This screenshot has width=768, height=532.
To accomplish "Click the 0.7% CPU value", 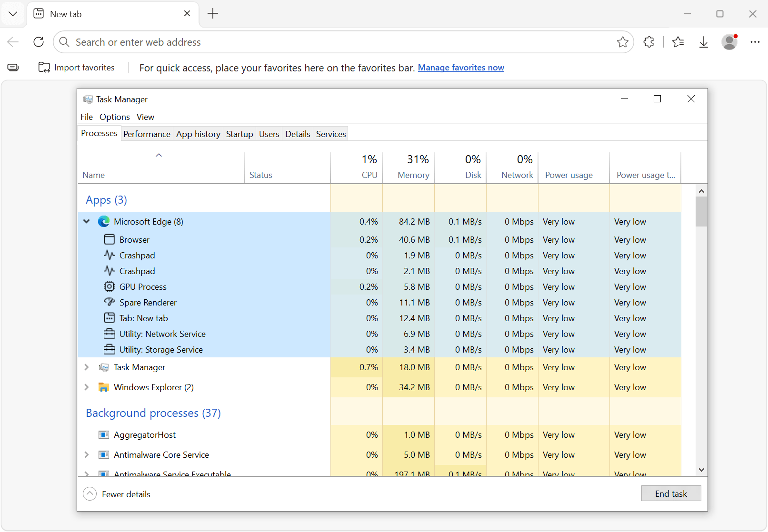I will click(x=369, y=367).
